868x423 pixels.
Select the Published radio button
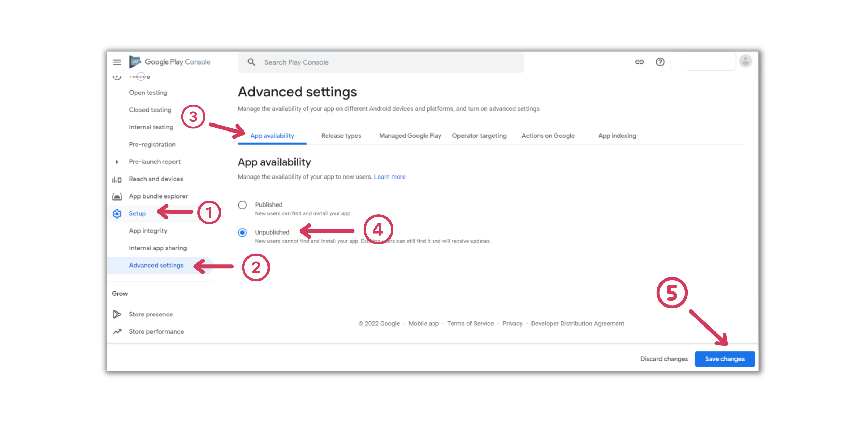pos(243,205)
